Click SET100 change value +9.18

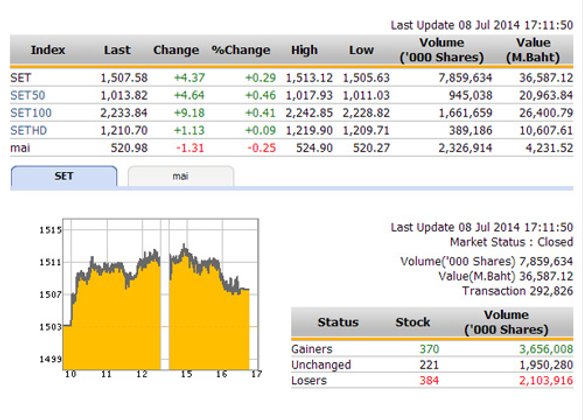click(189, 113)
